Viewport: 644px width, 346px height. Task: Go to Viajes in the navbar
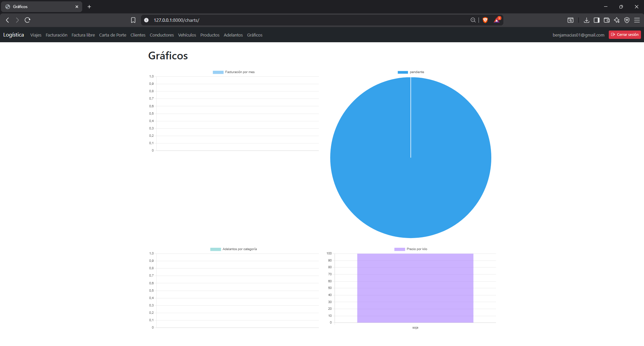[x=36, y=35]
